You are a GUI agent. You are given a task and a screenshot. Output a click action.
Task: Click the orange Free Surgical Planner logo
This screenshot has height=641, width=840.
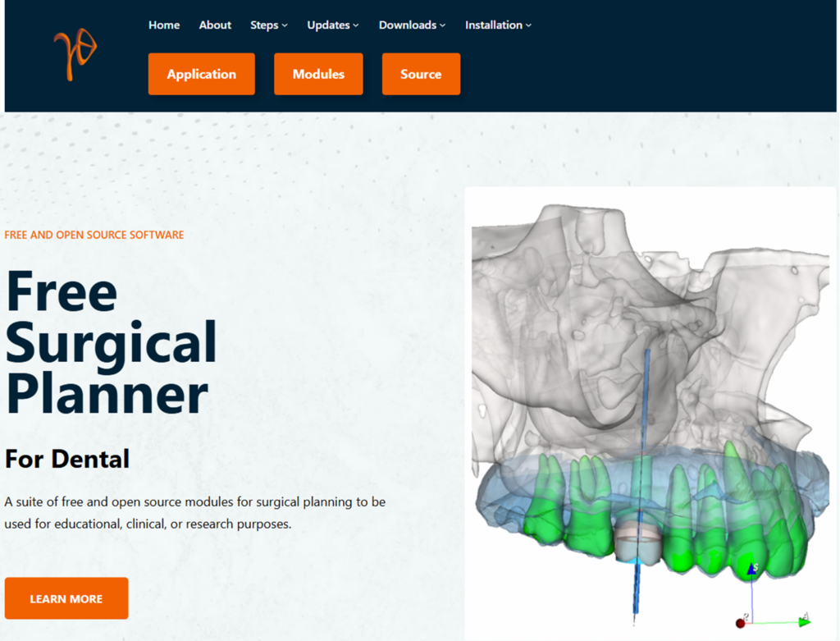pyautogui.click(x=75, y=56)
